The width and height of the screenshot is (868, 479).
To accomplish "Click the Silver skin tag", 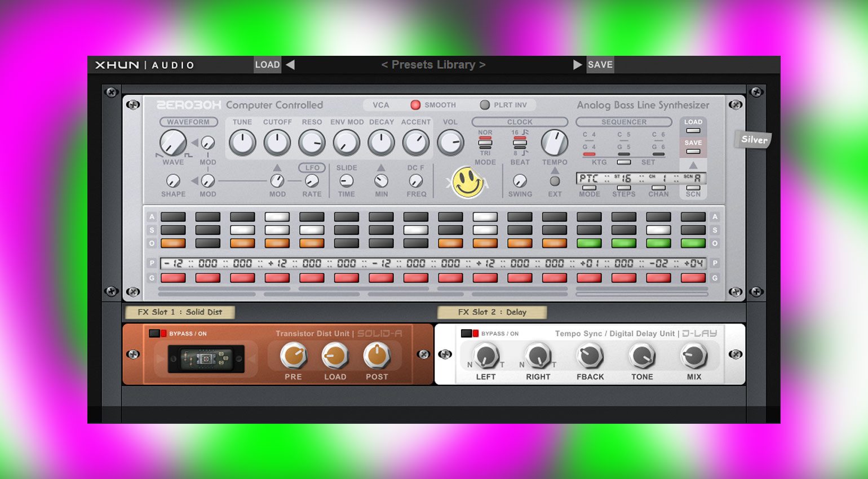I will 754,140.
